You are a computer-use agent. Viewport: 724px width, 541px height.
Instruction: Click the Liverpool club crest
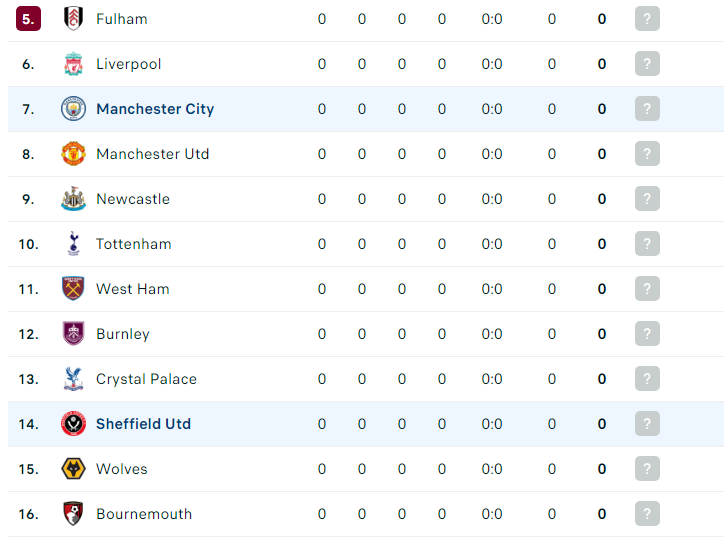coord(73,64)
